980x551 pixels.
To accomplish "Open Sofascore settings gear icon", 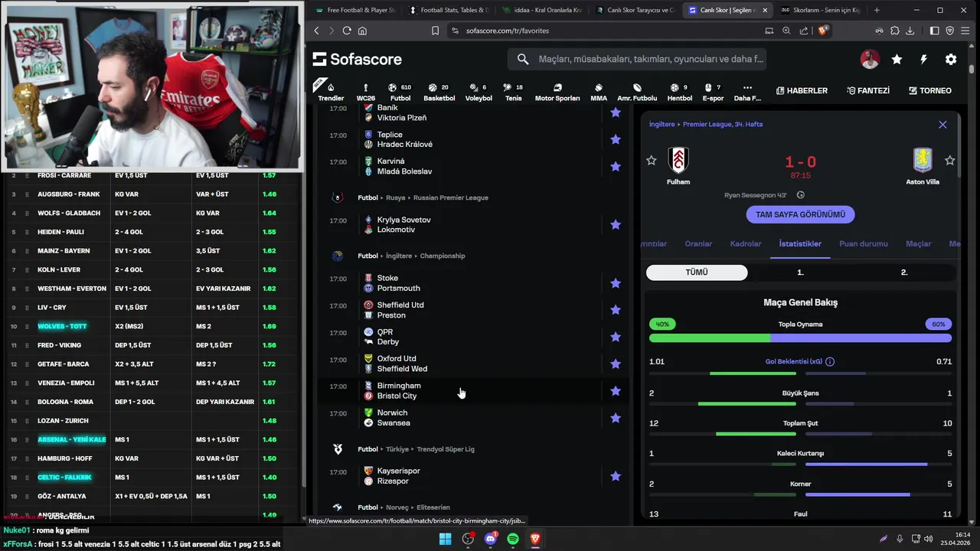I will click(x=951, y=59).
